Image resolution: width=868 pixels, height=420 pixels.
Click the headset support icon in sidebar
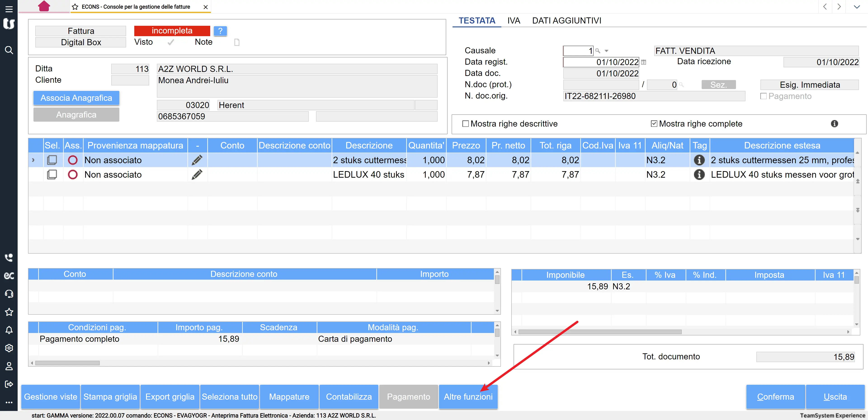click(x=9, y=294)
